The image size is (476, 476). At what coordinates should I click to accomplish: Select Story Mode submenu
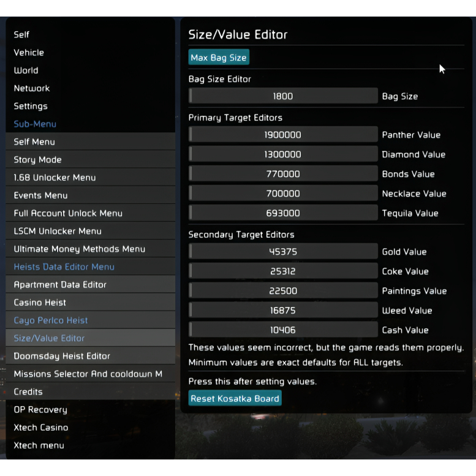38,160
